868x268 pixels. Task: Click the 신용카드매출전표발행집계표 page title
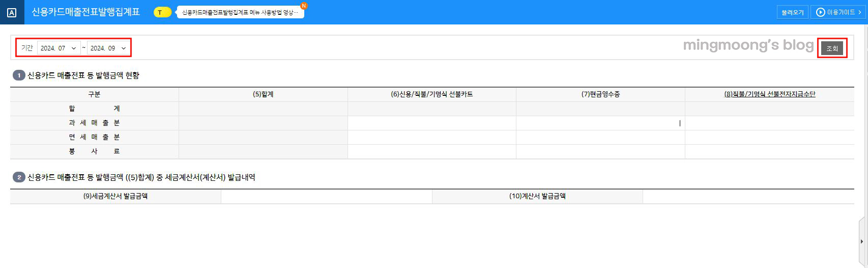point(85,12)
